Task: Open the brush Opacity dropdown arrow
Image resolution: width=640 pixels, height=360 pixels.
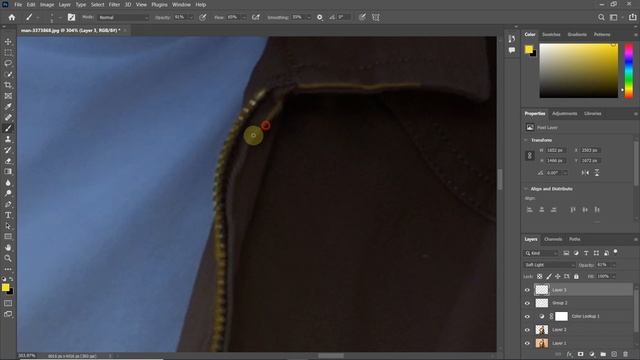Action: click(x=191, y=18)
